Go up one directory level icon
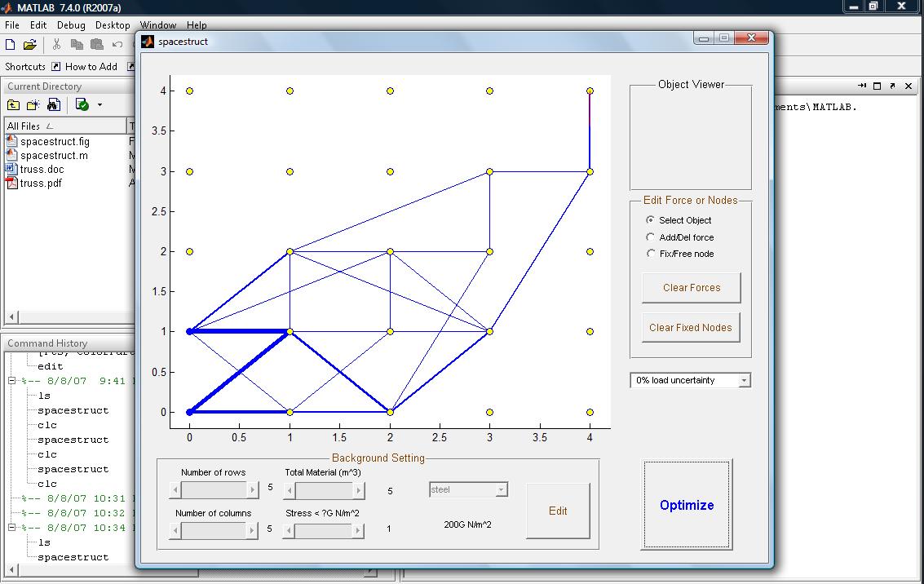924x584 pixels. pyautogui.click(x=14, y=104)
